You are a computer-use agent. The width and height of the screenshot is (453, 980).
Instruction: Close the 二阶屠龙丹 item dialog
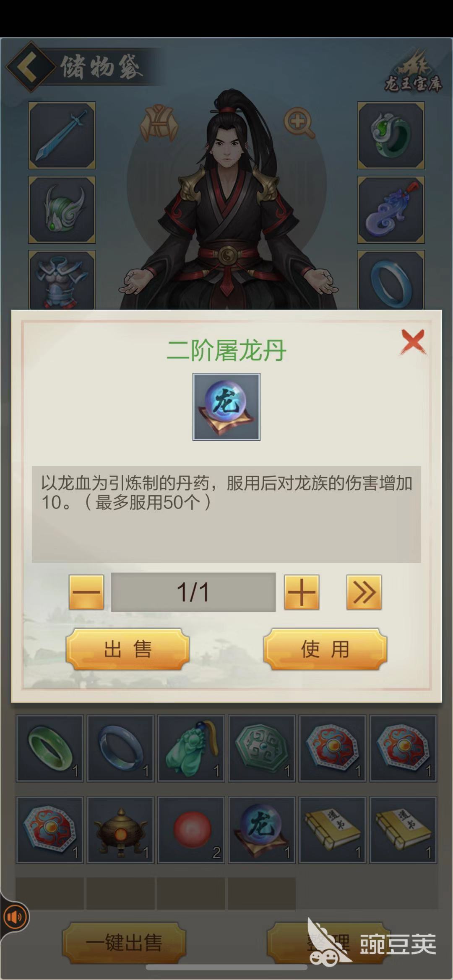tap(413, 342)
